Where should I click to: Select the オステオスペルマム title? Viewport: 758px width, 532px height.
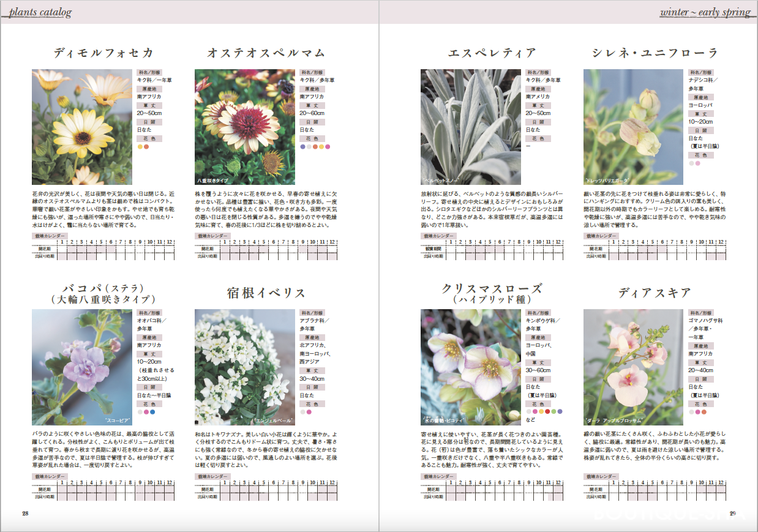coord(266,53)
